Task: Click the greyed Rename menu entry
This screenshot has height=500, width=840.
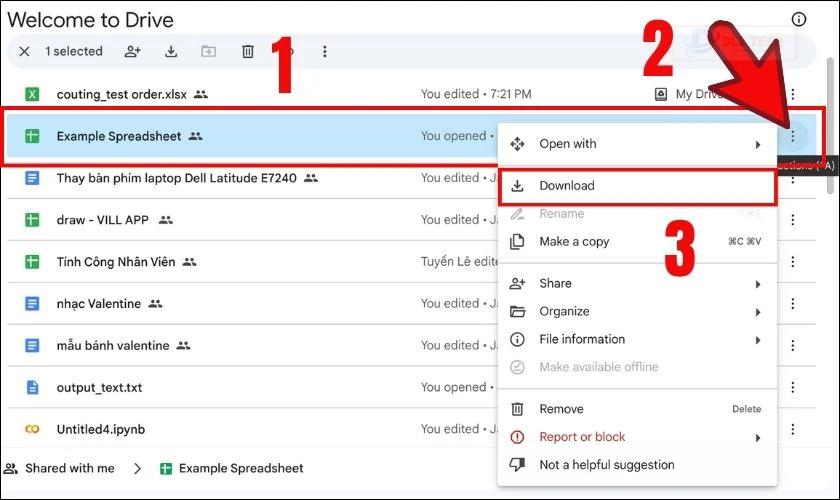Action: pyautogui.click(x=638, y=214)
